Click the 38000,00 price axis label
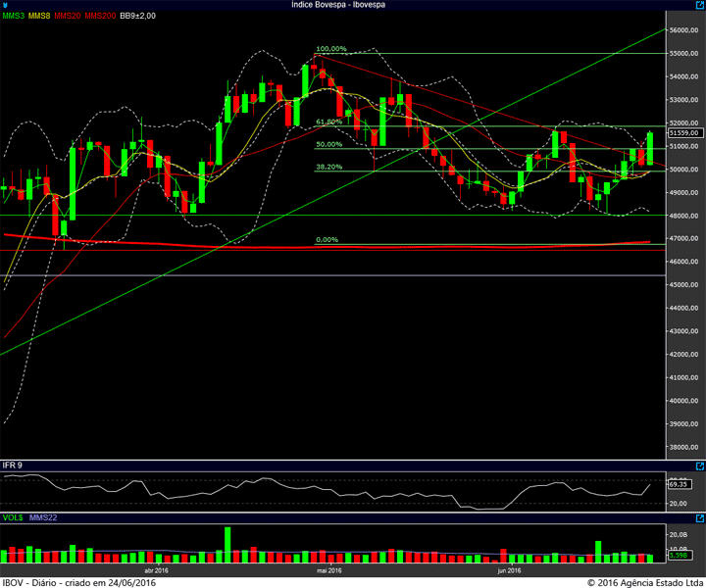 [684, 447]
